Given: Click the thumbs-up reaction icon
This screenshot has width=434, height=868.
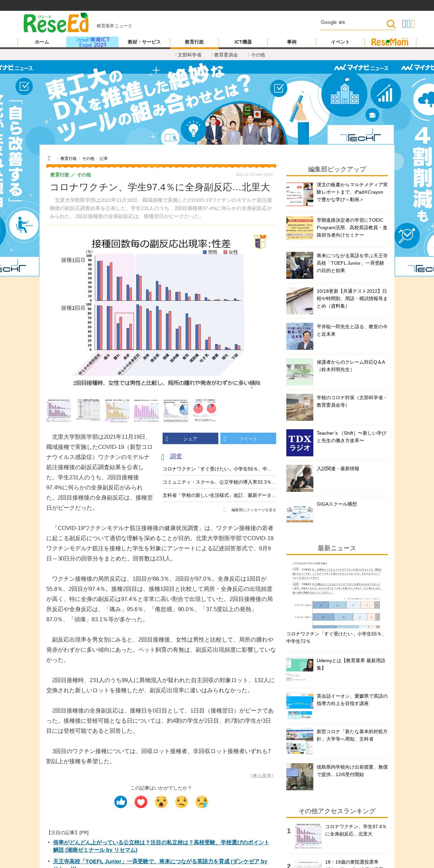Looking at the screenshot, I should pyautogui.click(x=121, y=802).
